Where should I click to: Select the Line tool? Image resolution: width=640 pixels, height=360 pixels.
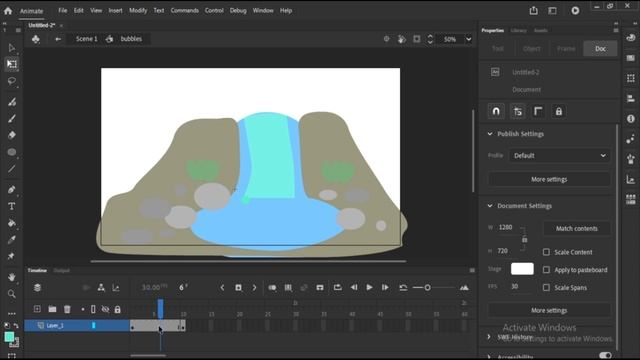(11, 169)
